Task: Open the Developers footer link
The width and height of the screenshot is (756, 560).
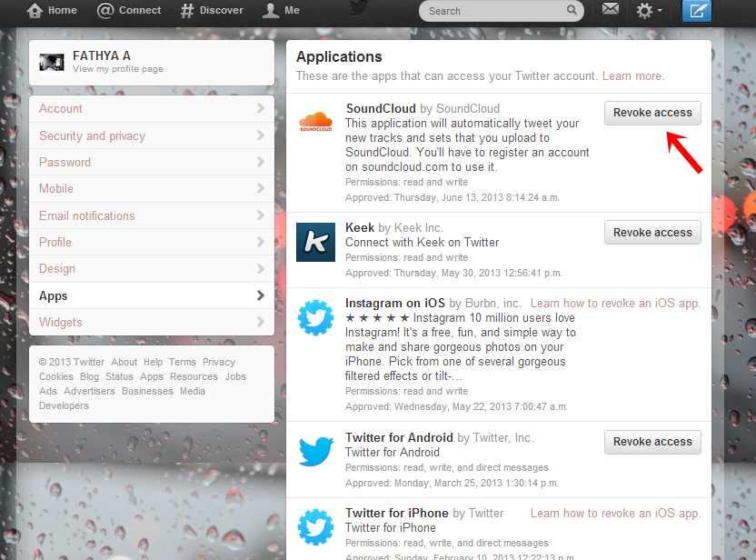Action: (x=64, y=405)
